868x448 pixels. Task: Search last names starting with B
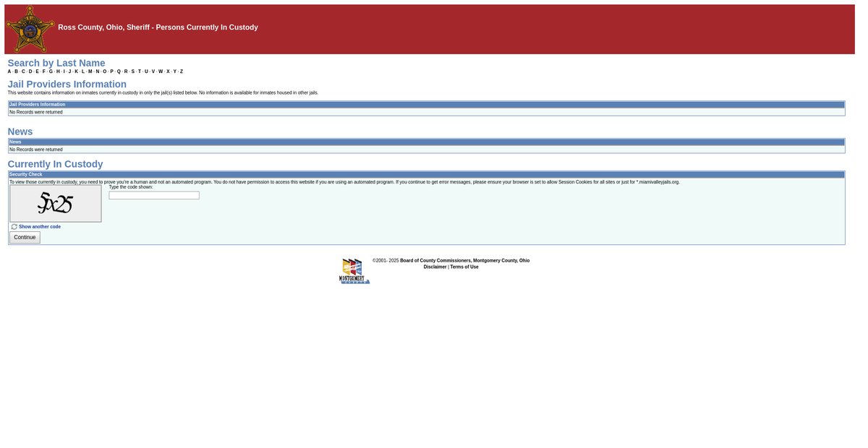16,72
